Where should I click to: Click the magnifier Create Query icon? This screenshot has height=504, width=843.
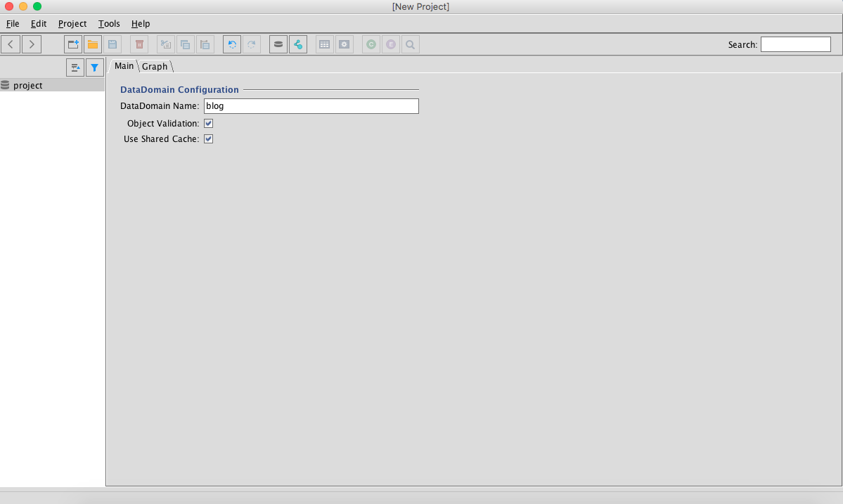pos(410,44)
